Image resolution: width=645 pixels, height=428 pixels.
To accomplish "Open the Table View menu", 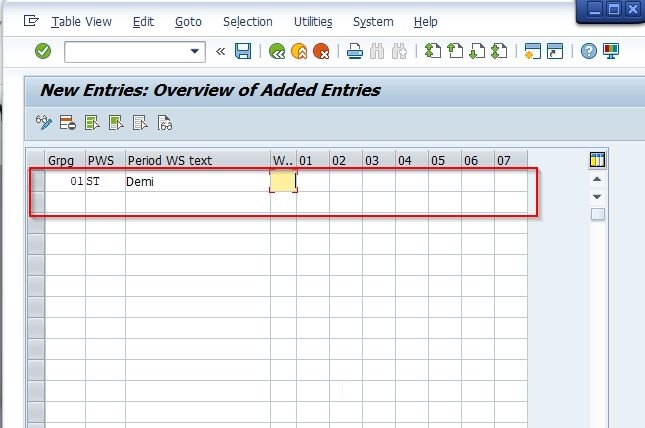I will [x=81, y=21].
